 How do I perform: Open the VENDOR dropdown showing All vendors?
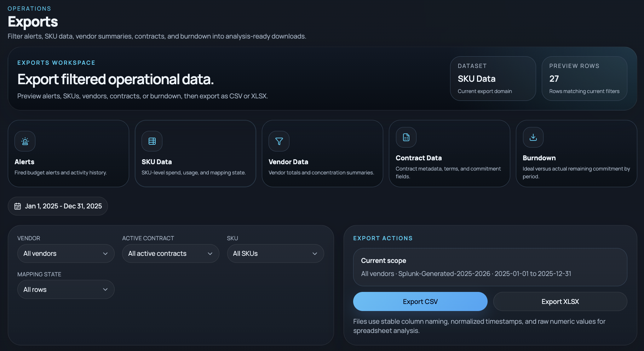[x=66, y=253]
